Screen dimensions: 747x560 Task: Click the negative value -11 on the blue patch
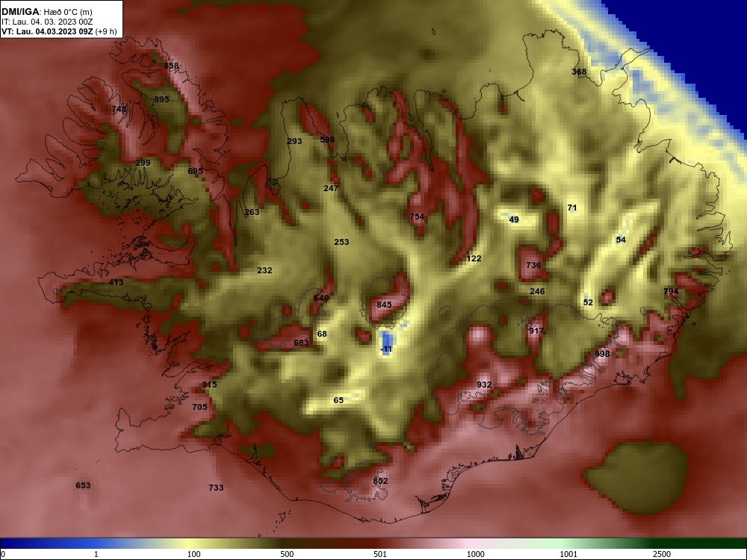386,349
